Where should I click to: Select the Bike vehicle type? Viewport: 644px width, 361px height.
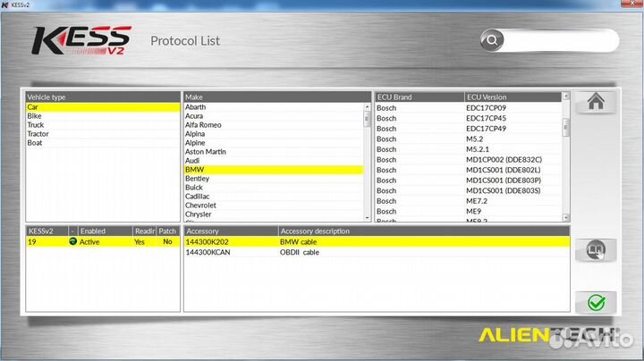103,116
